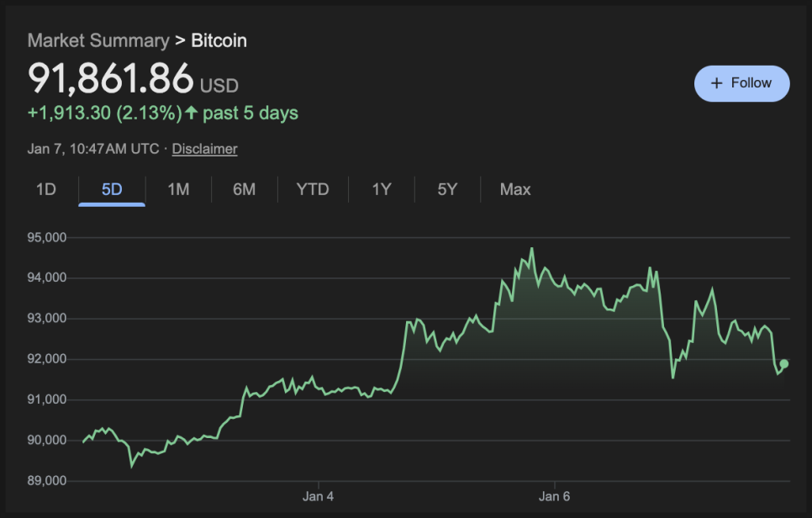Viewport: 812px width, 518px height.
Task: Click the +1,913.30 (2.13%) change text
Action: click(x=104, y=113)
